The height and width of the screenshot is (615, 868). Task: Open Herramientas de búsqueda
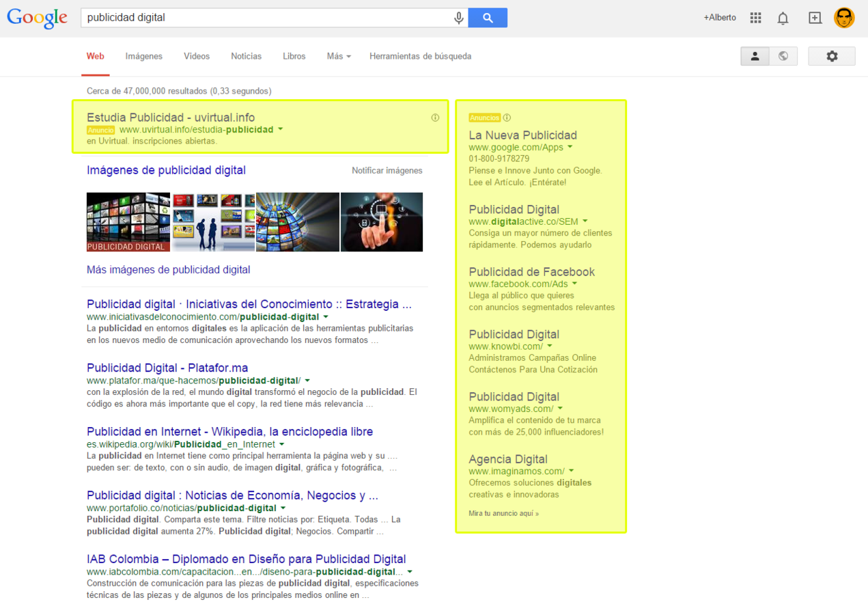click(x=421, y=56)
